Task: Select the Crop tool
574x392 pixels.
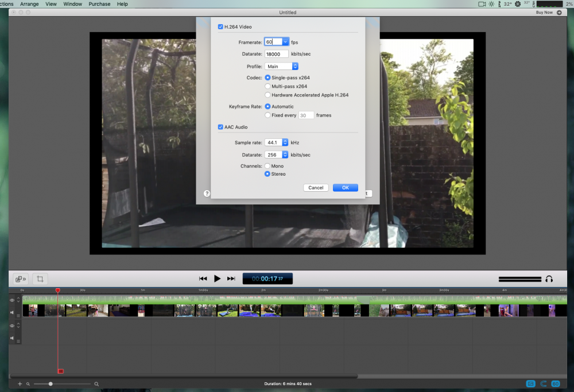Action: click(x=40, y=279)
